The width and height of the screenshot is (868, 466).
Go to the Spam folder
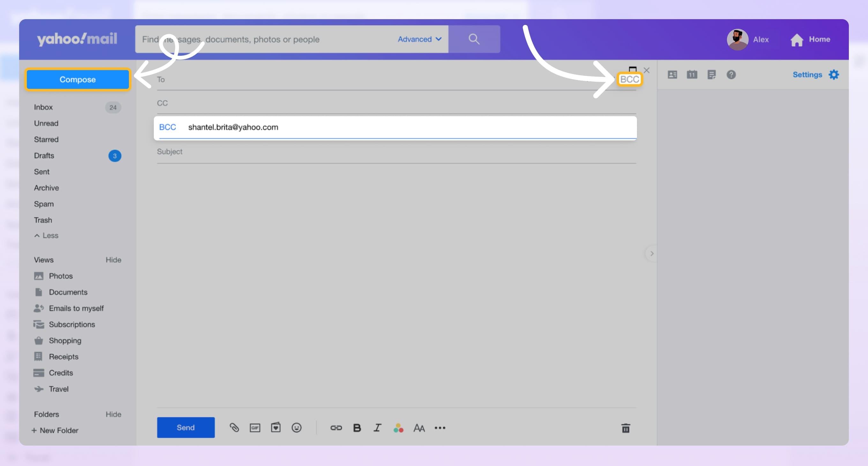(43, 204)
